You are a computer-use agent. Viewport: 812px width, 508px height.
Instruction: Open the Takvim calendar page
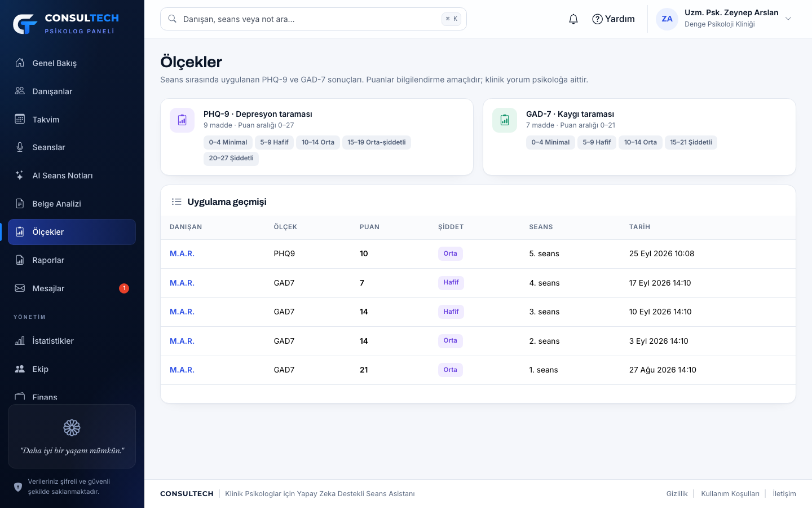click(72, 120)
